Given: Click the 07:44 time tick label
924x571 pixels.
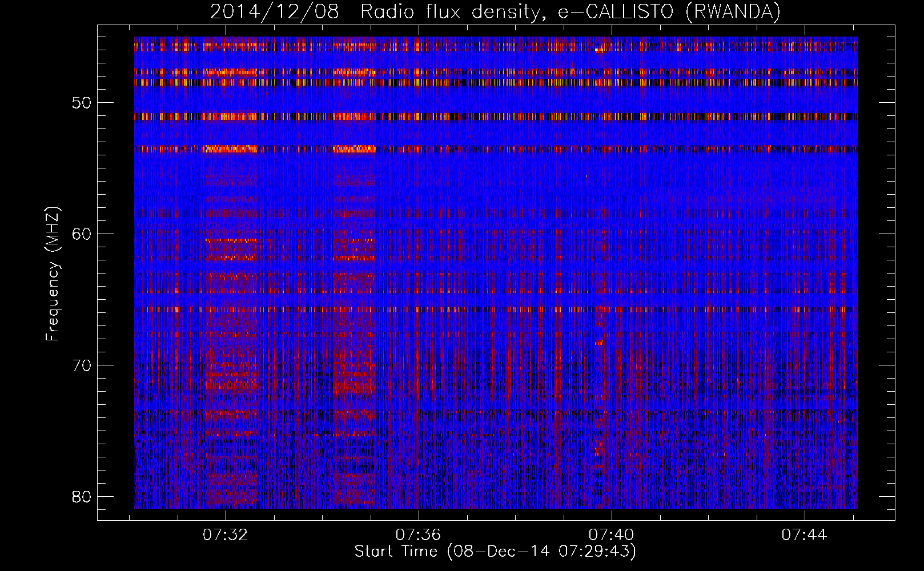Looking at the screenshot, I should coord(805,535).
